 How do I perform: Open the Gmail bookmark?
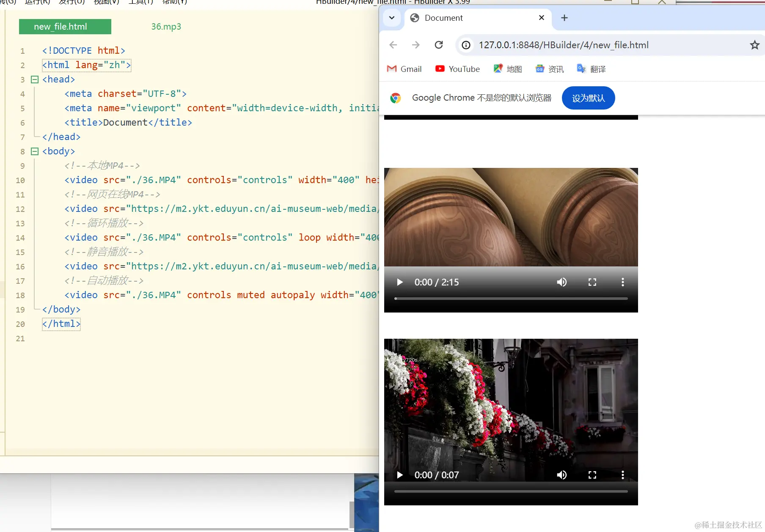point(404,69)
